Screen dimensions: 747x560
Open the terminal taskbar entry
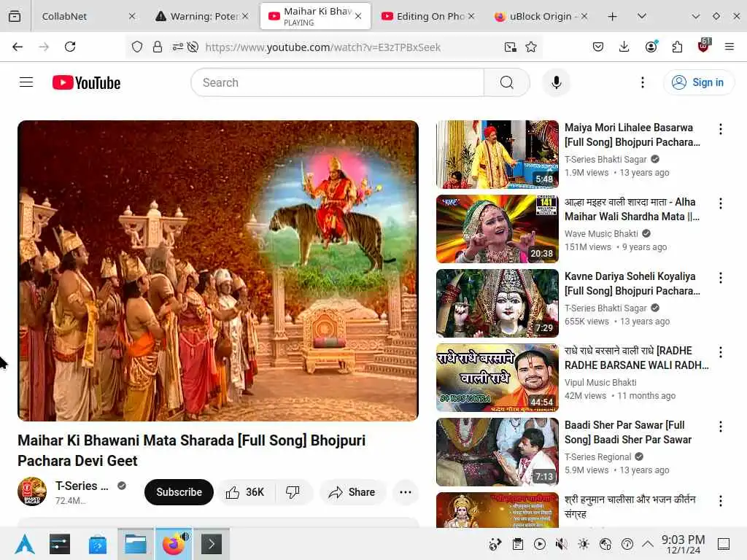(x=212, y=544)
